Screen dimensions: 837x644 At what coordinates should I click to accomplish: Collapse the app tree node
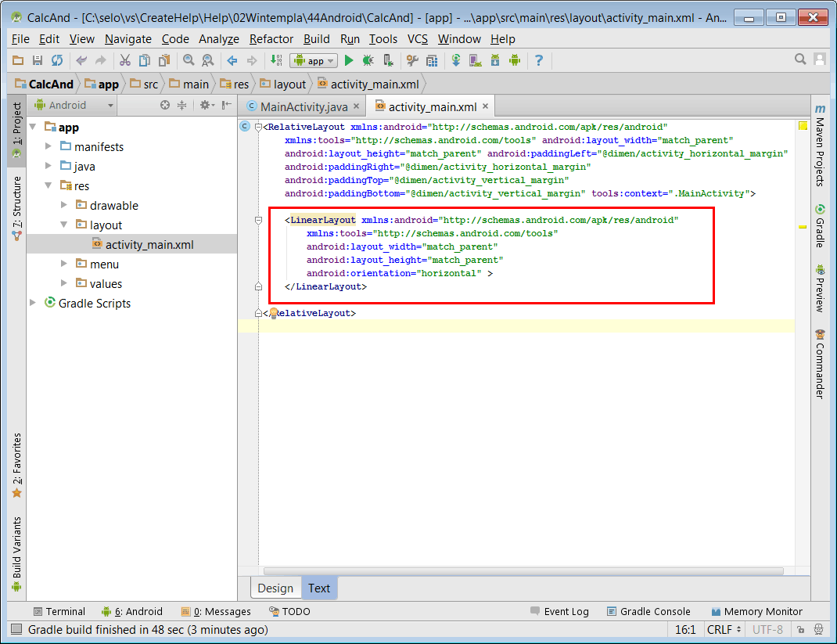click(33, 127)
